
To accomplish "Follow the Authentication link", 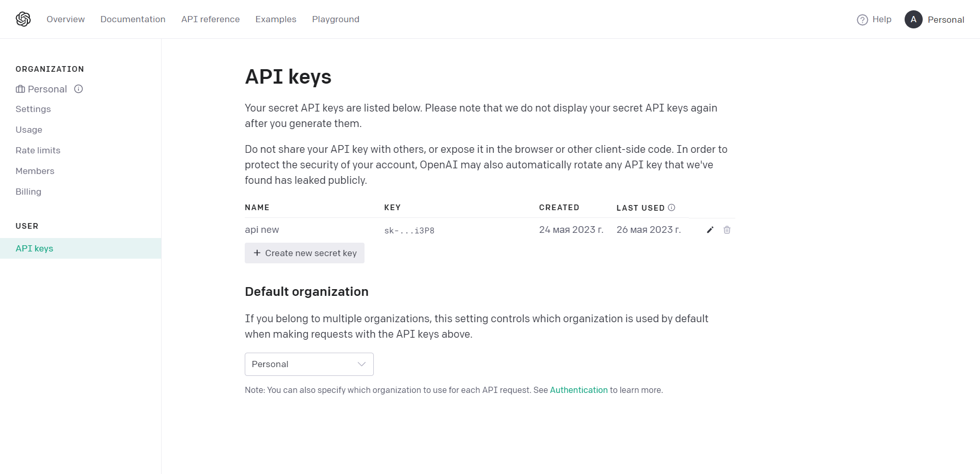I will 579,390.
